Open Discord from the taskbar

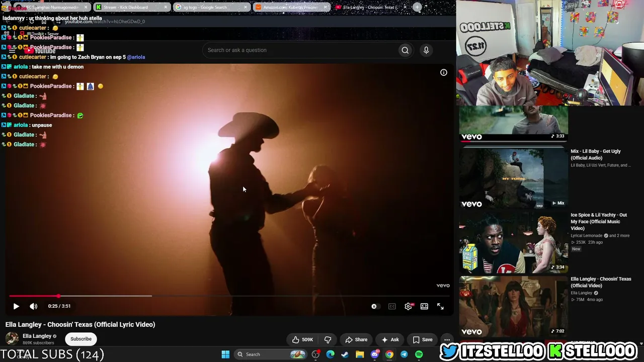click(x=374, y=354)
